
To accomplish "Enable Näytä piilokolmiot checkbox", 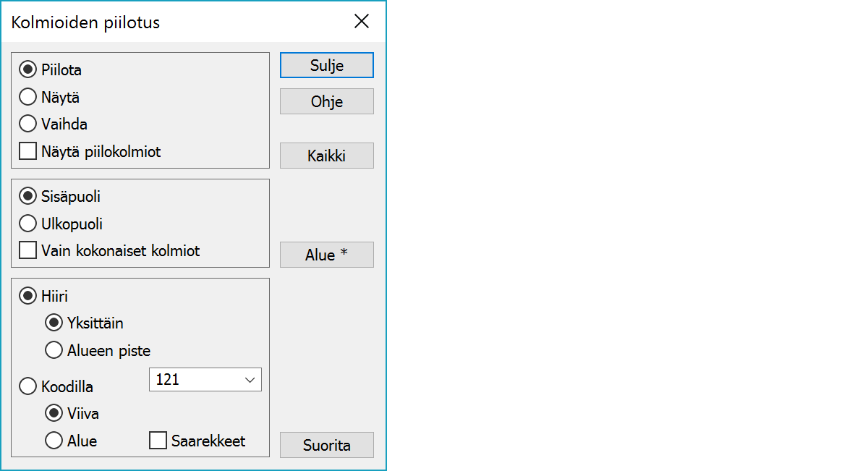I will tap(28, 151).
